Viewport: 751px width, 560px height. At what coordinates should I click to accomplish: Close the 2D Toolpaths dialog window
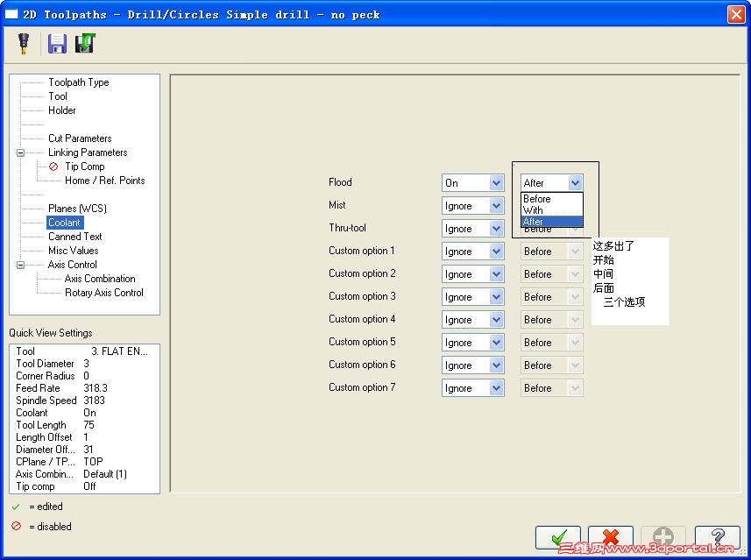click(736, 14)
